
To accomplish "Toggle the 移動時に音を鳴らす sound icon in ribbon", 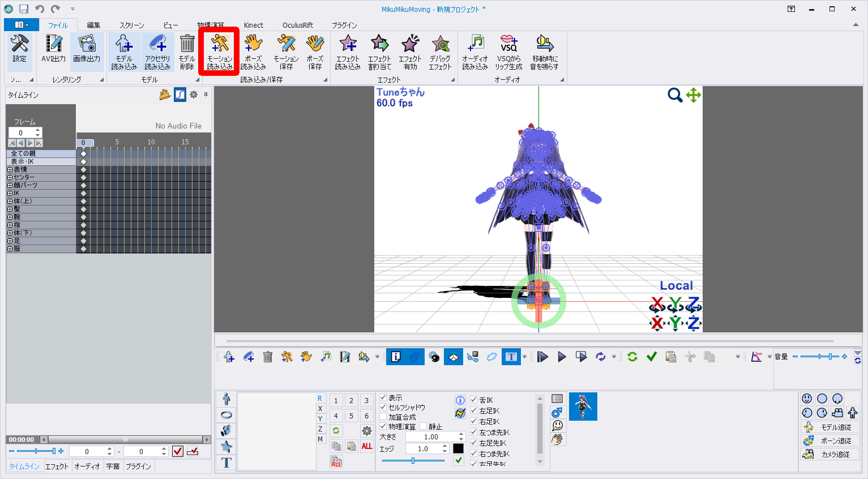I will coord(544,52).
